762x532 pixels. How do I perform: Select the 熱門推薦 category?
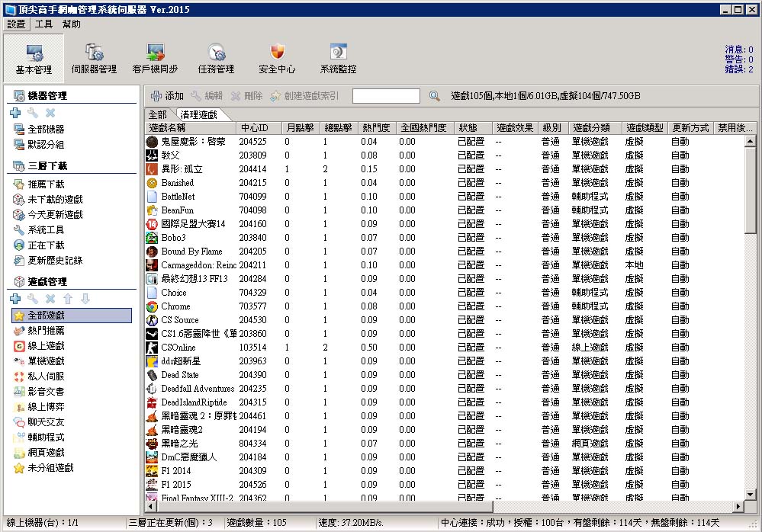(40, 331)
